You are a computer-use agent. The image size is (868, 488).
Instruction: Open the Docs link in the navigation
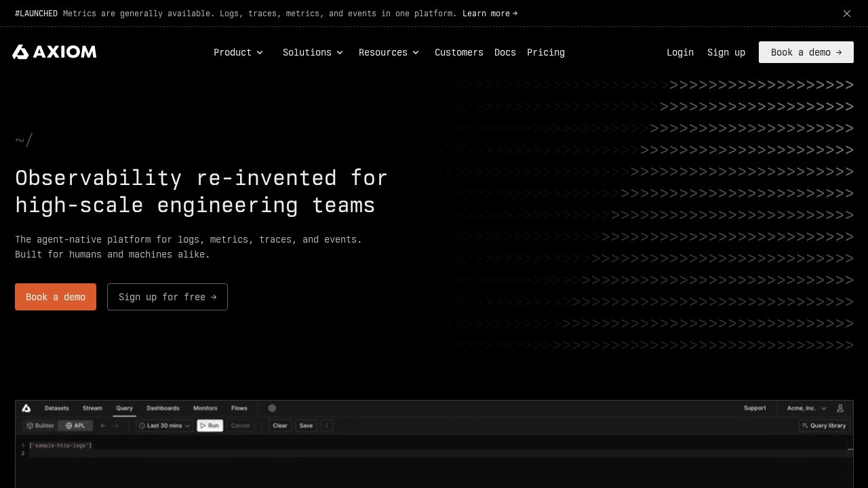pos(505,52)
